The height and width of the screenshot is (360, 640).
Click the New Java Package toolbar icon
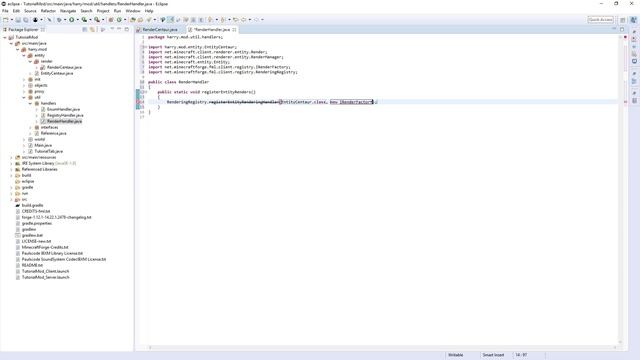click(111, 20)
